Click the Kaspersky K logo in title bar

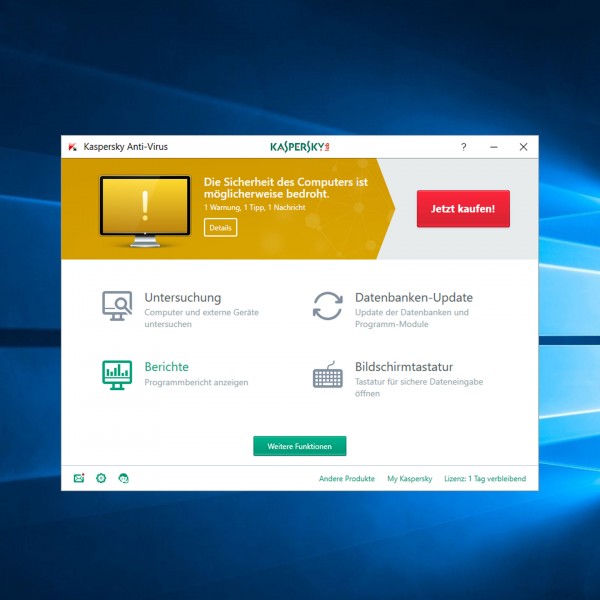72,147
